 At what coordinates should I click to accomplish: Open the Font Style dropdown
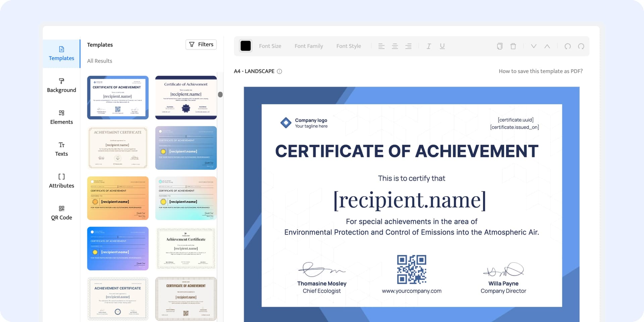click(348, 46)
